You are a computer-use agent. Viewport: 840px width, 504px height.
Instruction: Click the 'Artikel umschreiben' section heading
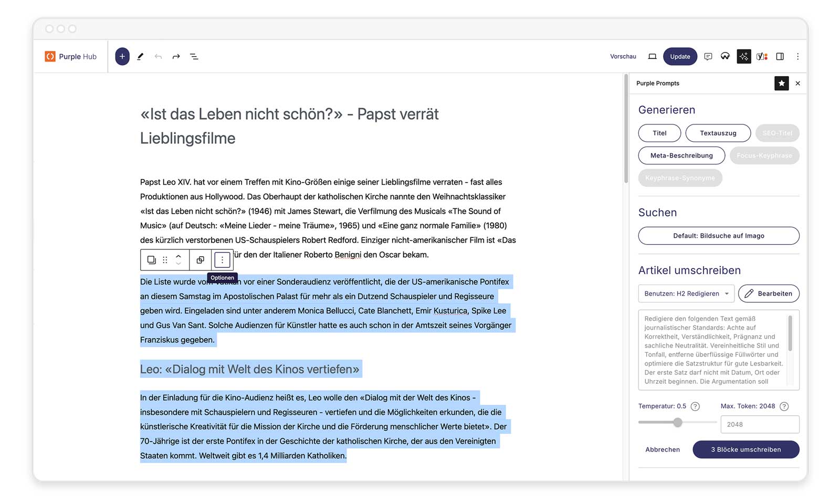click(x=689, y=270)
